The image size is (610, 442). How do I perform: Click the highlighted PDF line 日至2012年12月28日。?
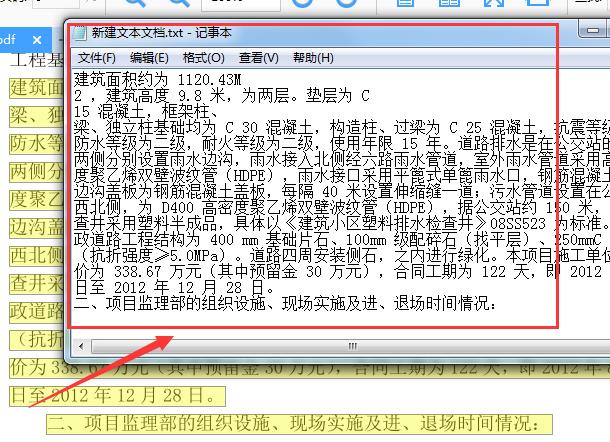point(117,396)
